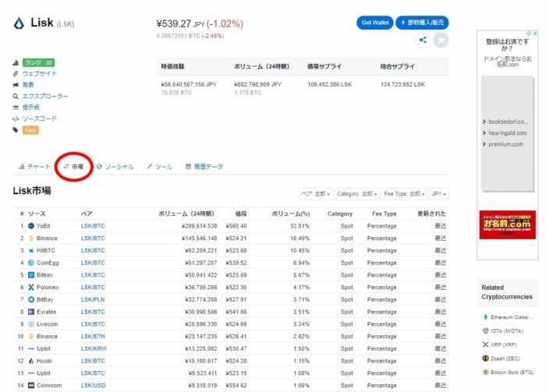Open the Category: 全部 filter dropdown
546x392 pixels.
pos(357,194)
